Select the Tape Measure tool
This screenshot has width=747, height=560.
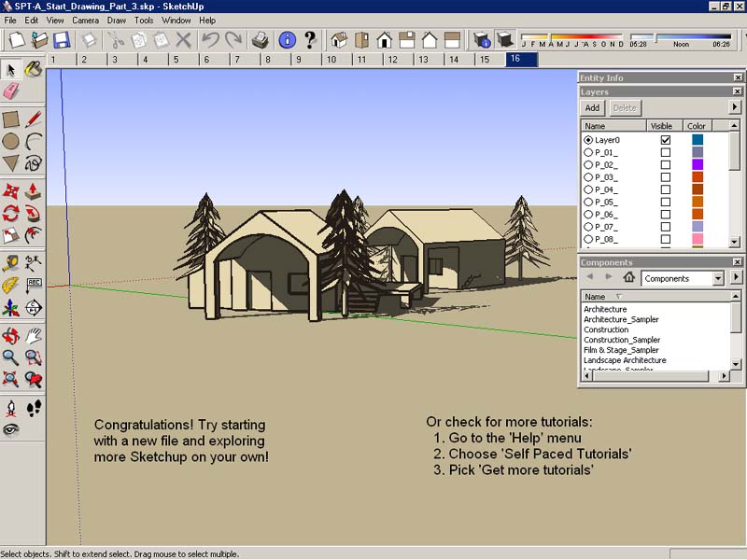click(x=11, y=263)
